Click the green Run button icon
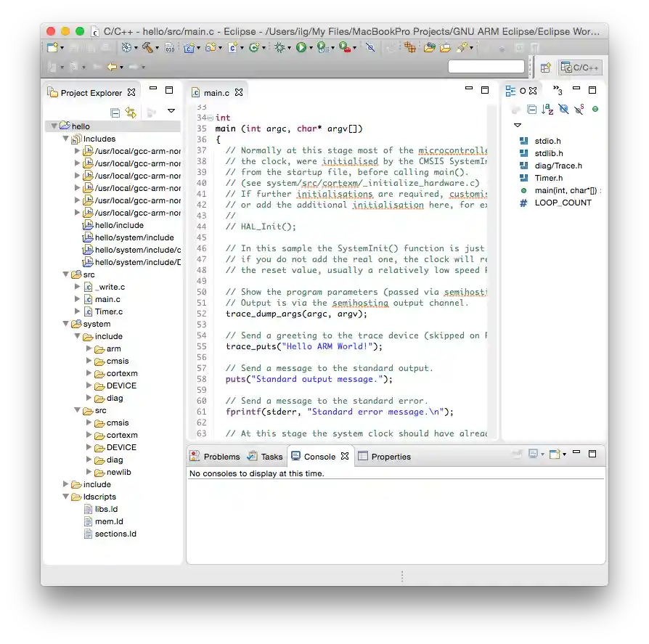 point(301,48)
